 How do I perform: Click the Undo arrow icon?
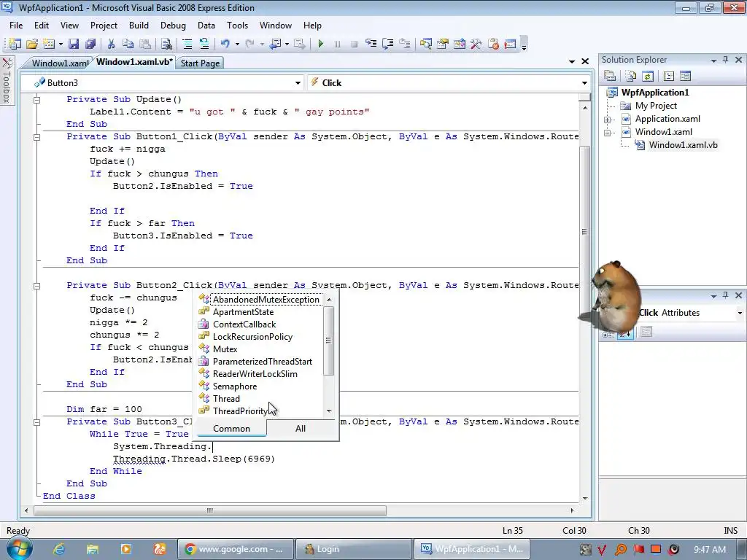225,44
